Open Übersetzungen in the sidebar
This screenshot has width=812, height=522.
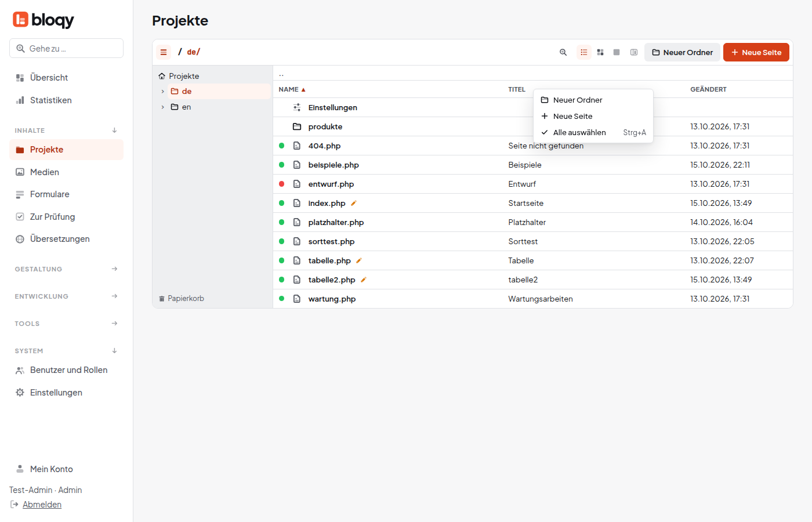click(x=66, y=239)
